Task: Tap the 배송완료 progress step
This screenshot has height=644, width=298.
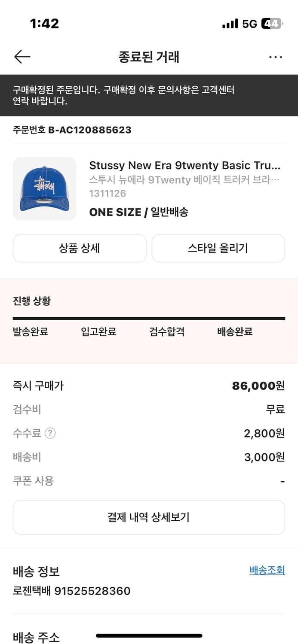Action: [235, 331]
